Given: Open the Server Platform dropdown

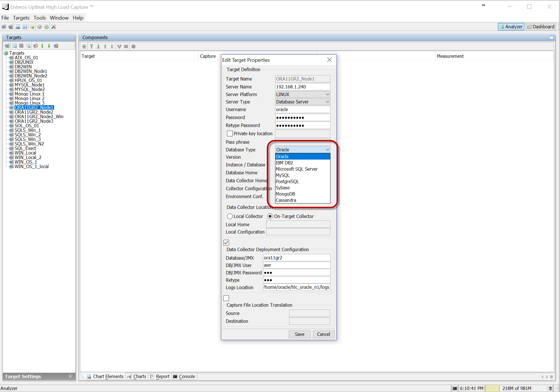Looking at the screenshot, I should coord(302,94).
